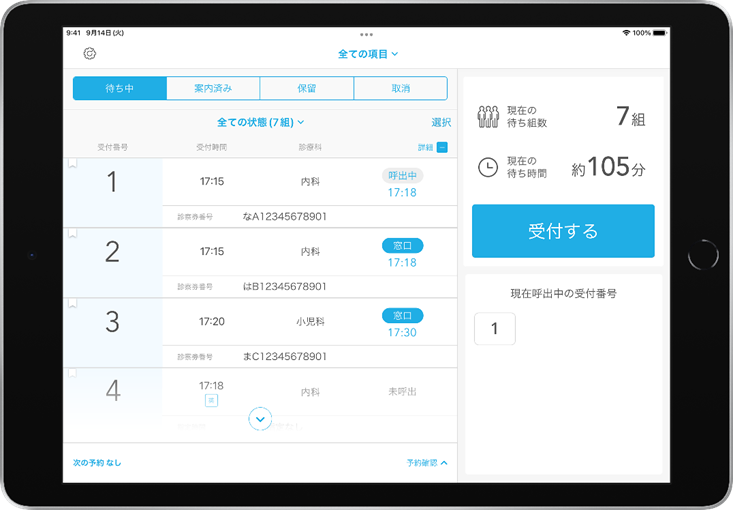Switch to the 保留 tab
This screenshot has height=510, width=733.
(306, 89)
